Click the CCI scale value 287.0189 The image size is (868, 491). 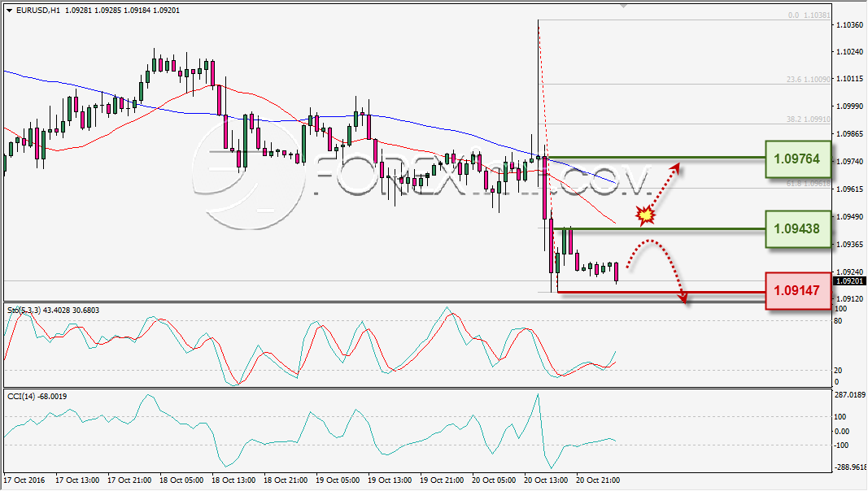[x=849, y=395]
